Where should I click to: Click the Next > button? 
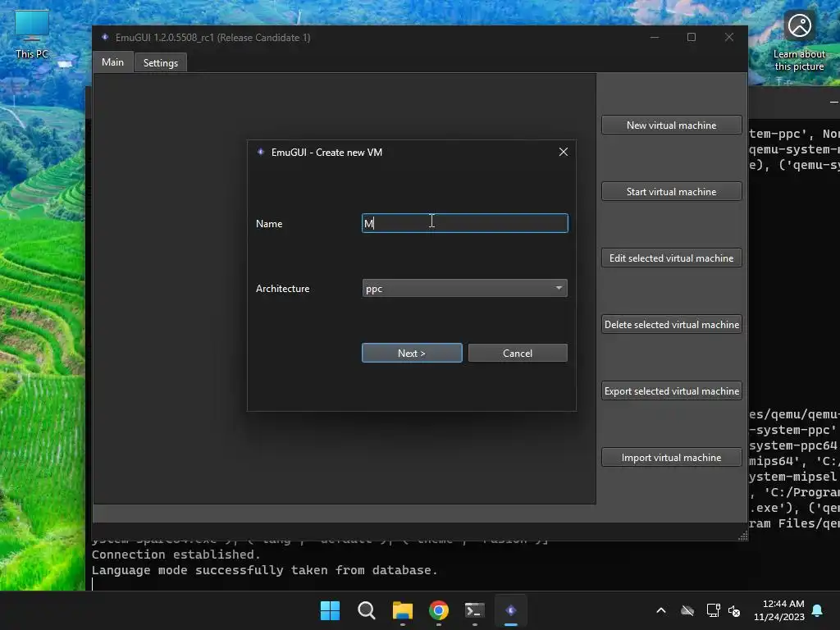412,353
